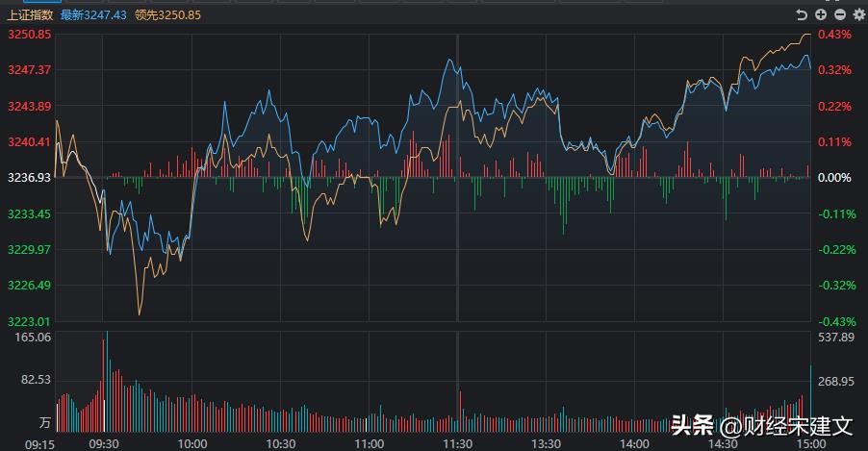Screen dimensions: 868x451
Task: Click the 11:30 time axis label
Action: coord(457,444)
